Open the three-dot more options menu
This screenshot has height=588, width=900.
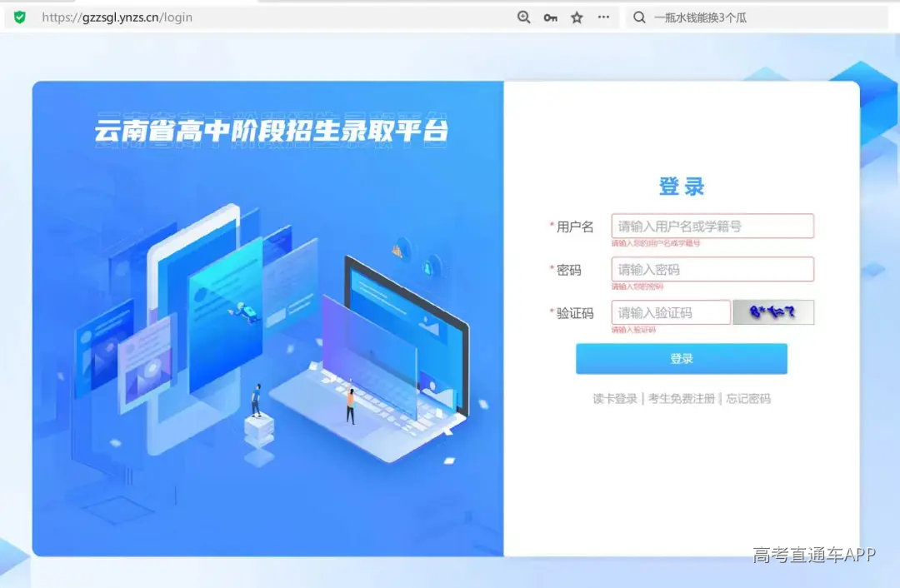click(603, 17)
